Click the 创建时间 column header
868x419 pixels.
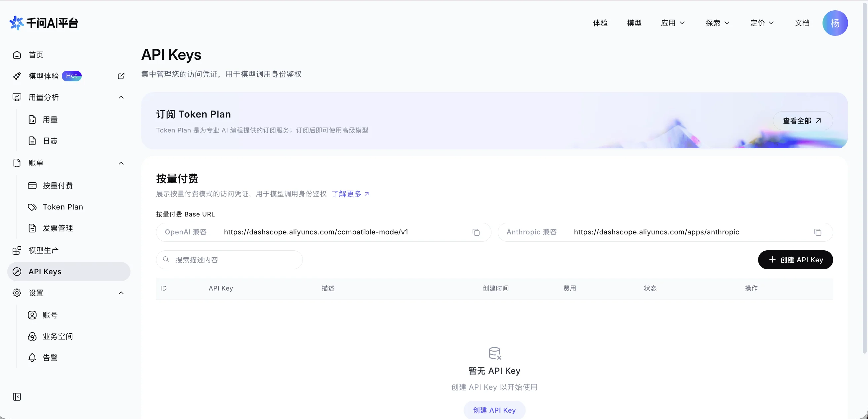(x=496, y=288)
